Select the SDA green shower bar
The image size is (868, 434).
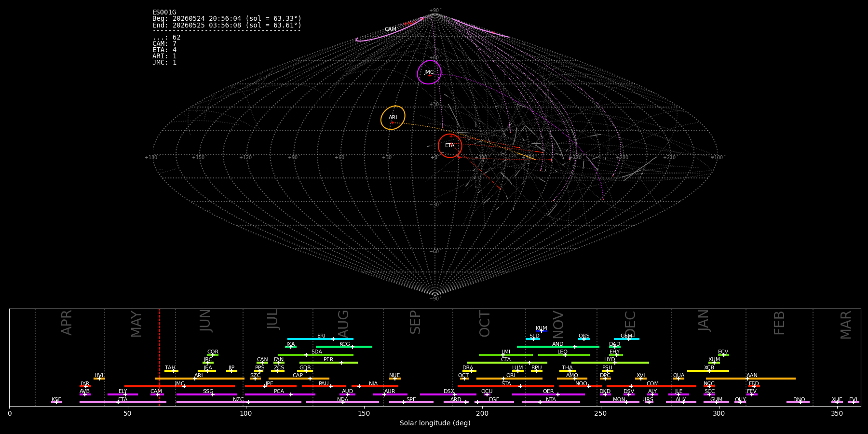point(315,354)
